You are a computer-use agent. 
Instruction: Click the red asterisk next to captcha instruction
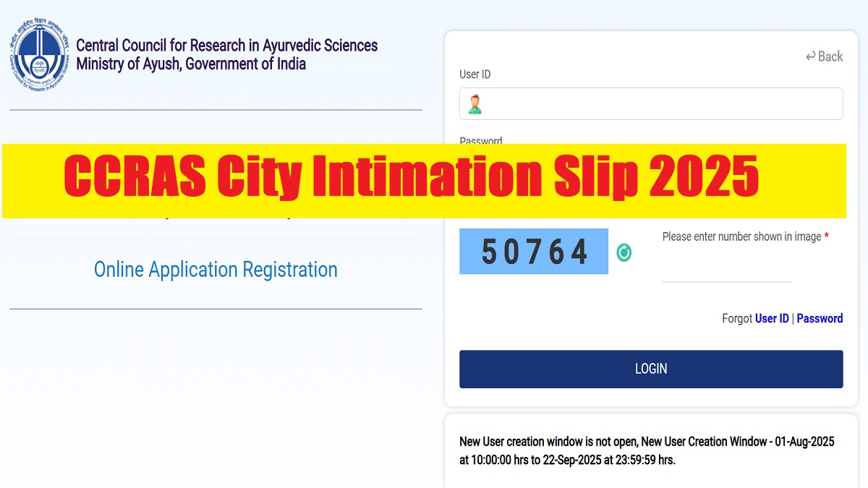coord(825,236)
